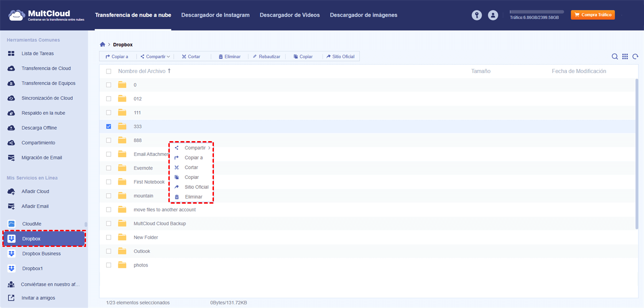Click the Compra Tráfico button
This screenshot has width=644, height=308.
click(x=593, y=15)
